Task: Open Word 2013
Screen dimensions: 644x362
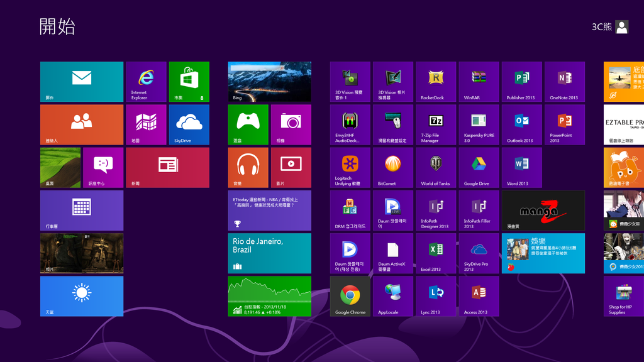Action: pos(521,167)
